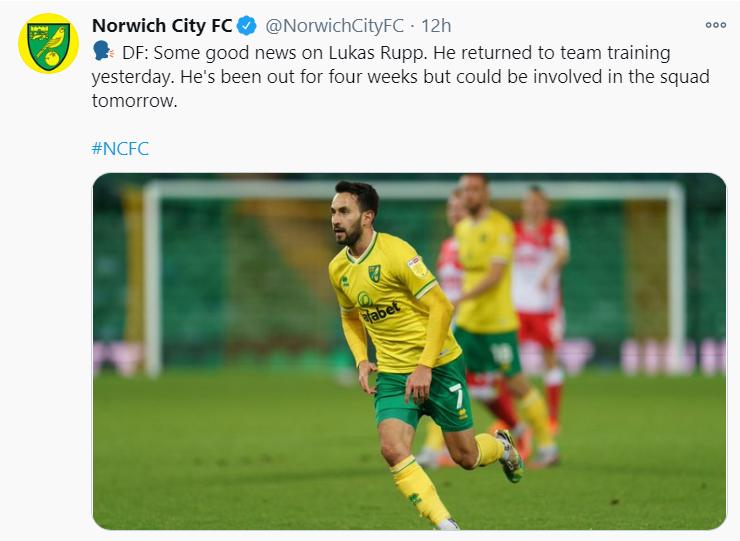Click the dafabet sponsor logo on the shirt

click(379, 307)
